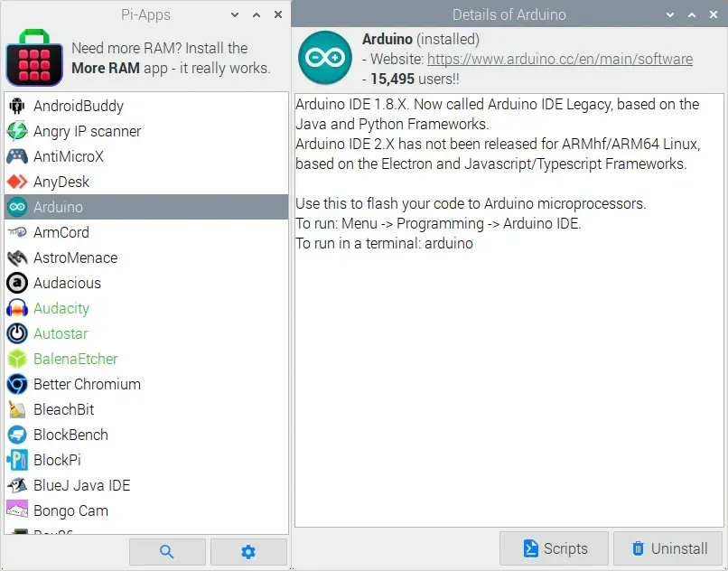Choose BlueJ Java IDE entry
The width and height of the screenshot is (728, 571).
point(146,485)
